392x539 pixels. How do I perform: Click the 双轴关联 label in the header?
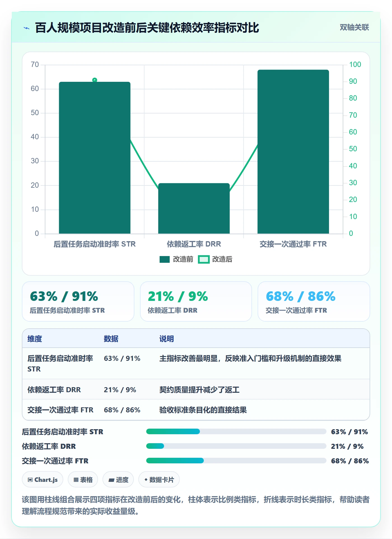354,27
